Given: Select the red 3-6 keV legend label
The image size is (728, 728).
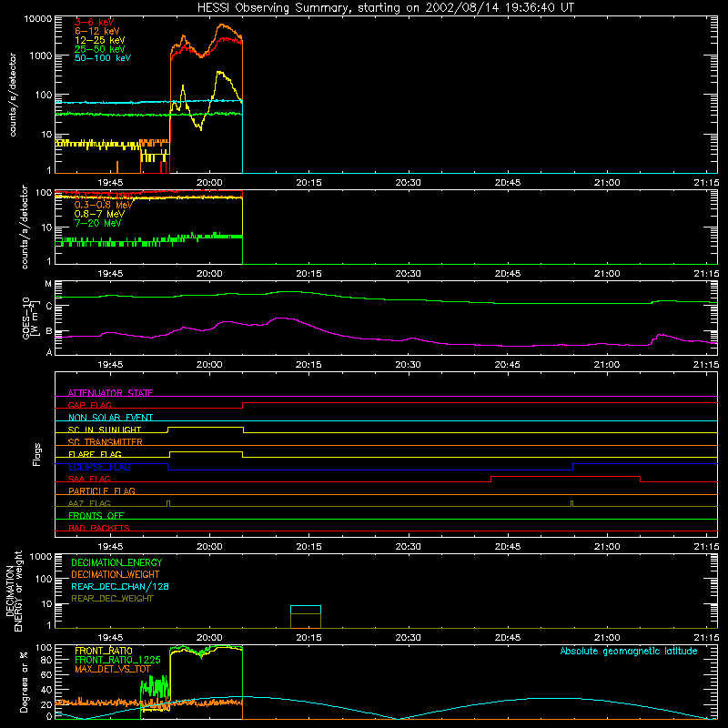Looking at the screenshot, I should click(x=95, y=22).
